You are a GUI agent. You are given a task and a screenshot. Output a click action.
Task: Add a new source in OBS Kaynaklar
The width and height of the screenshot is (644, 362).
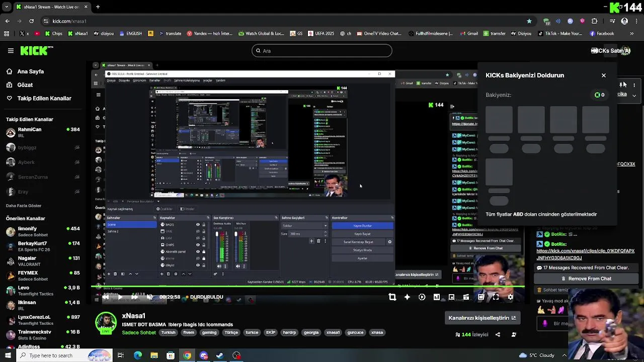162,274
